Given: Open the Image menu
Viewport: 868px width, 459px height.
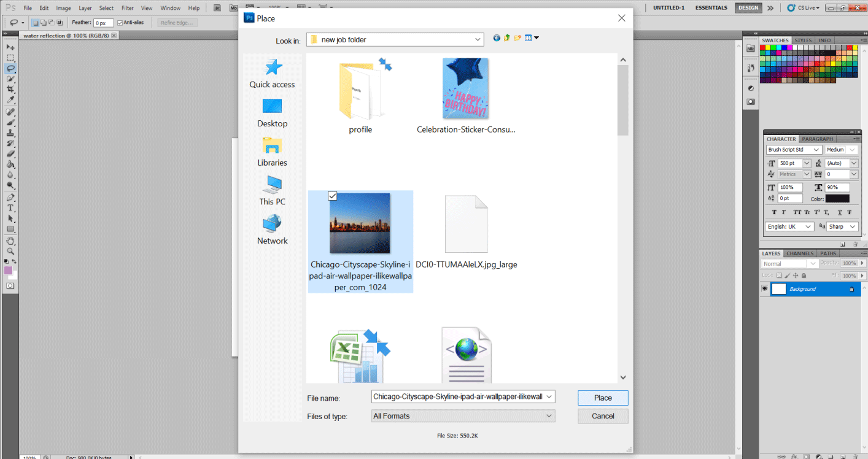Looking at the screenshot, I should [63, 8].
